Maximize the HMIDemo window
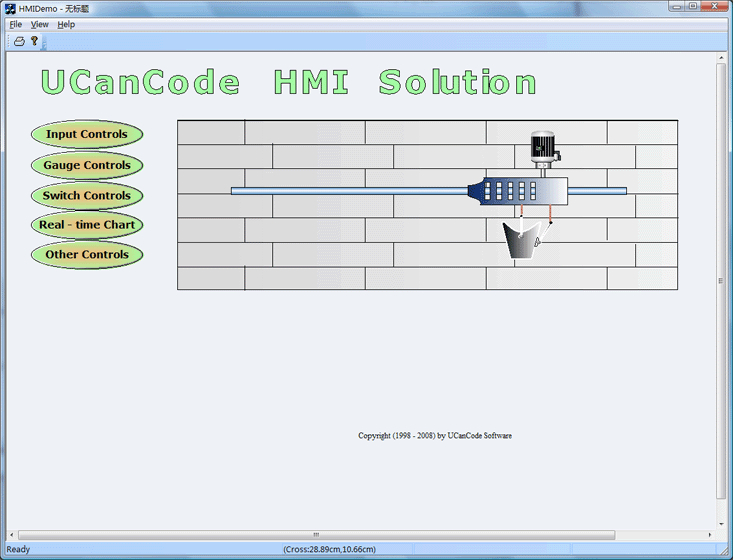 (693, 6)
